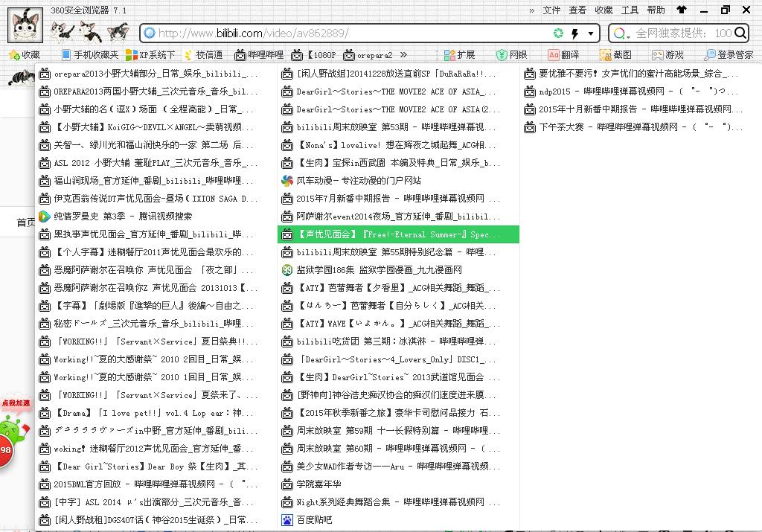Click the 翻译 translate button
This screenshot has width=762, height=532.
click(563, 55)
